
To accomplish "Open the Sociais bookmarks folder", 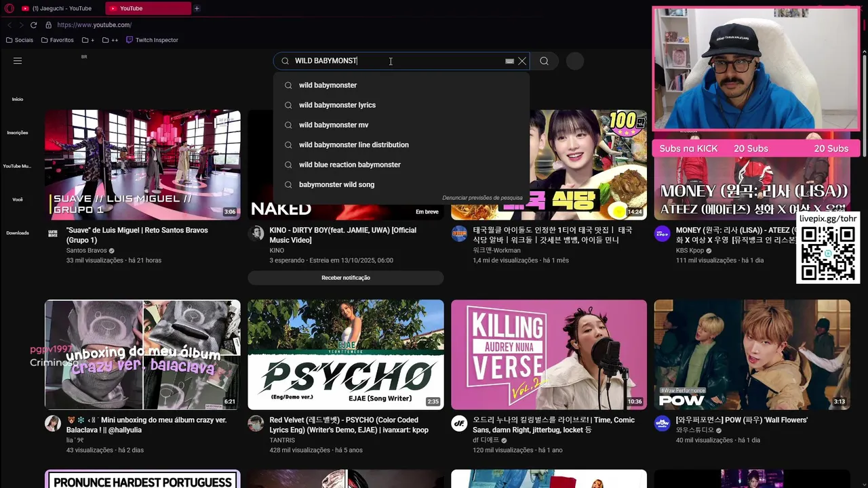I will tap(19, 40).
